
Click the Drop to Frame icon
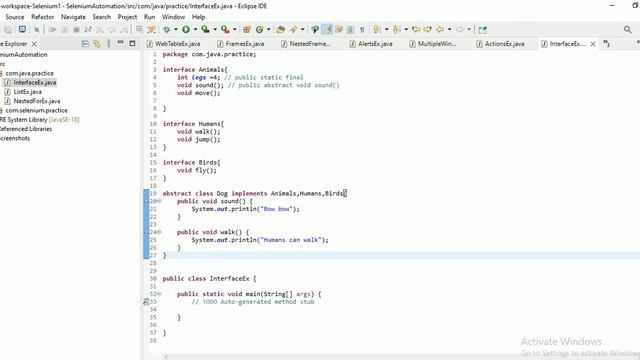pos(139,29)
